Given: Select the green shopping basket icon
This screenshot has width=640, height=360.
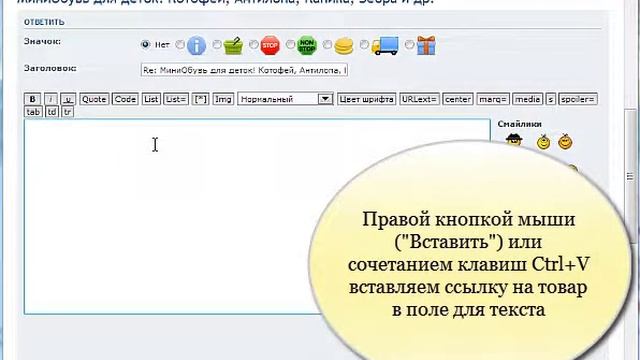Looking at the screenshot, I should [233, 46].
